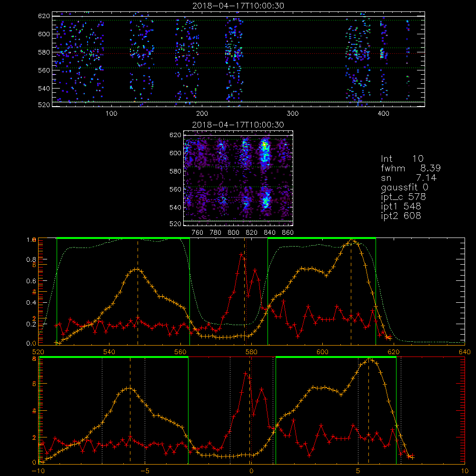Click the "0.6" y-axis label on profile plot
The height and width of the screenshot is (476, 476).
pos(31,281)
